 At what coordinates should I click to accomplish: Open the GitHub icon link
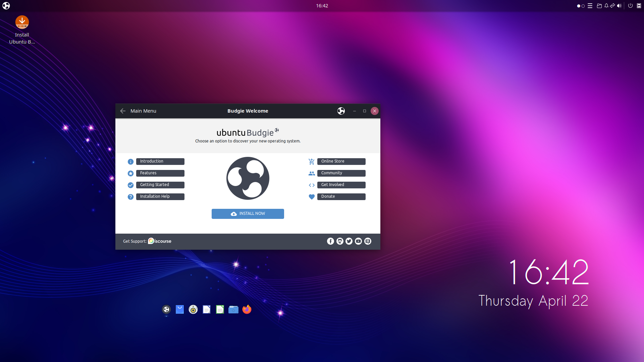340,241
